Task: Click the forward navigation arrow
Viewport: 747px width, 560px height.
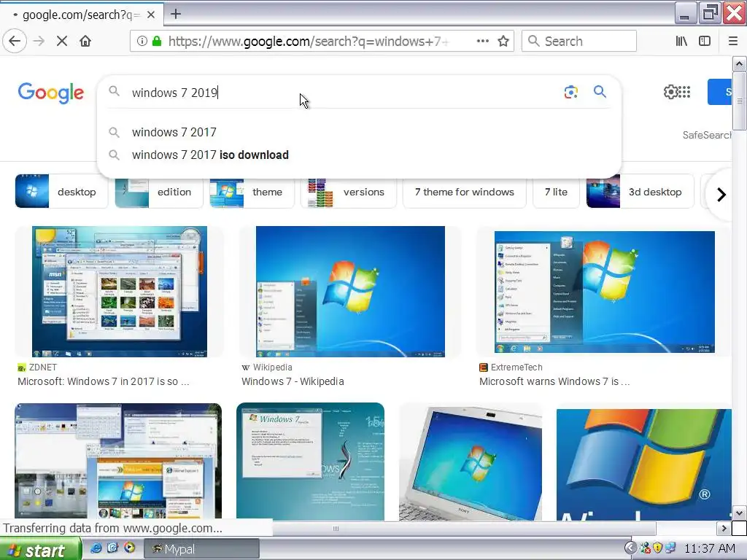Action: click(x=39, y=41)
